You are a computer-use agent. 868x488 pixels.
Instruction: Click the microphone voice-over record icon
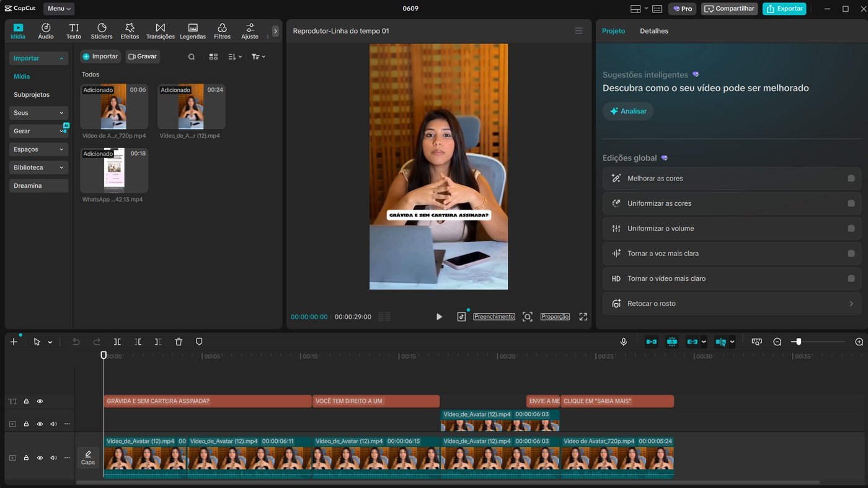tap(624, 342)
